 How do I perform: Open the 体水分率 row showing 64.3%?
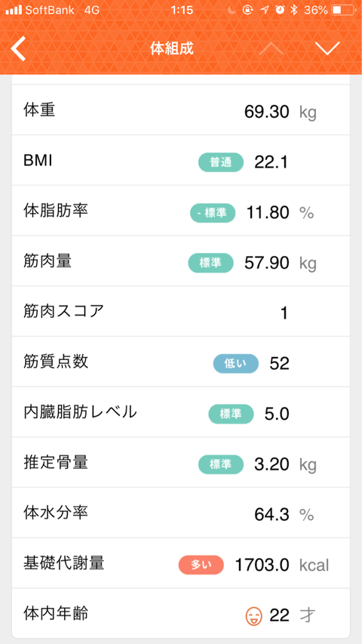[180, 513]
